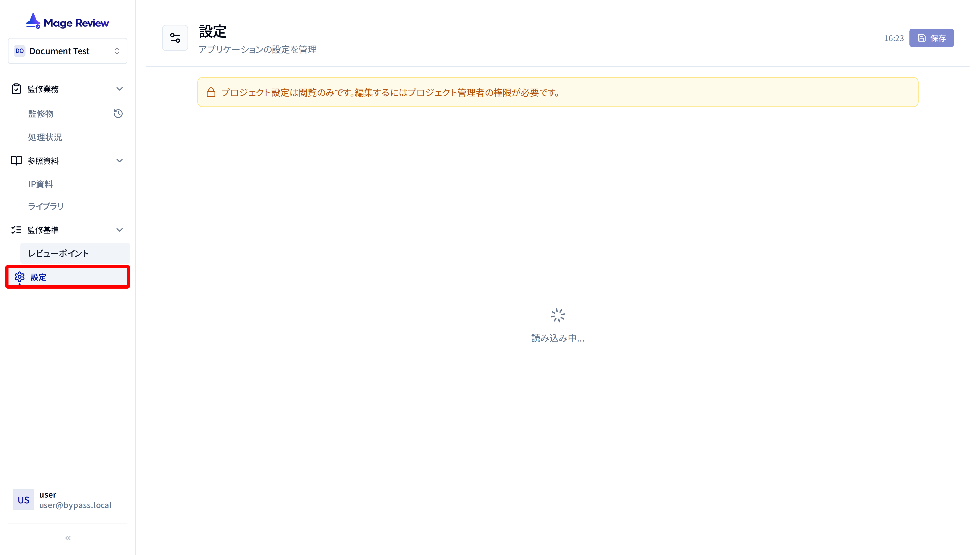Click the 読み込み中... text
The height and width of the screenshot is (555, 980).
558,338
